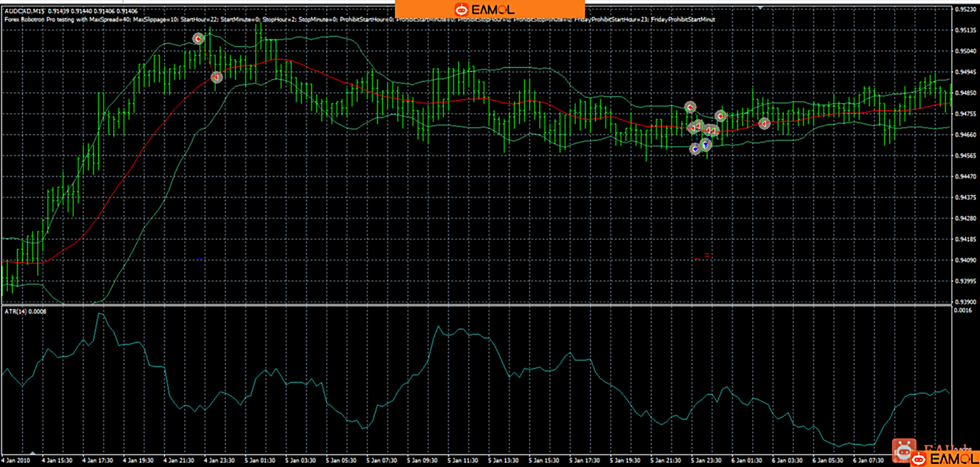The height and width of the screenshot is (467, 980).
Task: Click the AUDCAD,M15 symbol label
Action: [x=23, y=11]
